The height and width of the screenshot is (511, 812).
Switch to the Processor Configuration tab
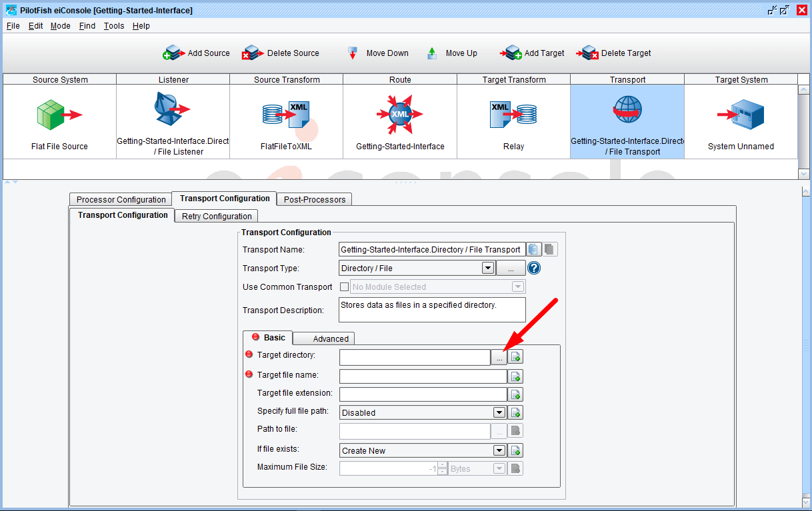click(x=121, y=199)
